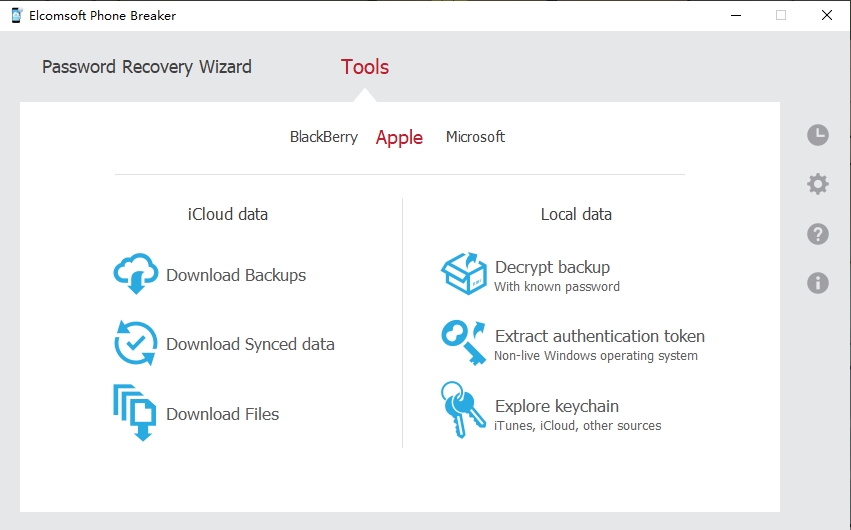
Task: Open the history clock icon in sidebar
Action: [818, 135]
